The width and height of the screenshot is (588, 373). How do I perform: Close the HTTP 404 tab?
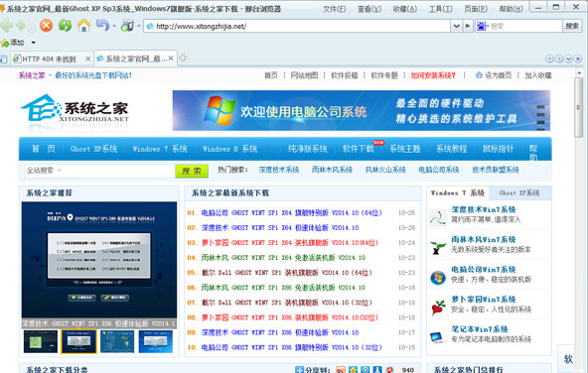(x=87, y=59)
